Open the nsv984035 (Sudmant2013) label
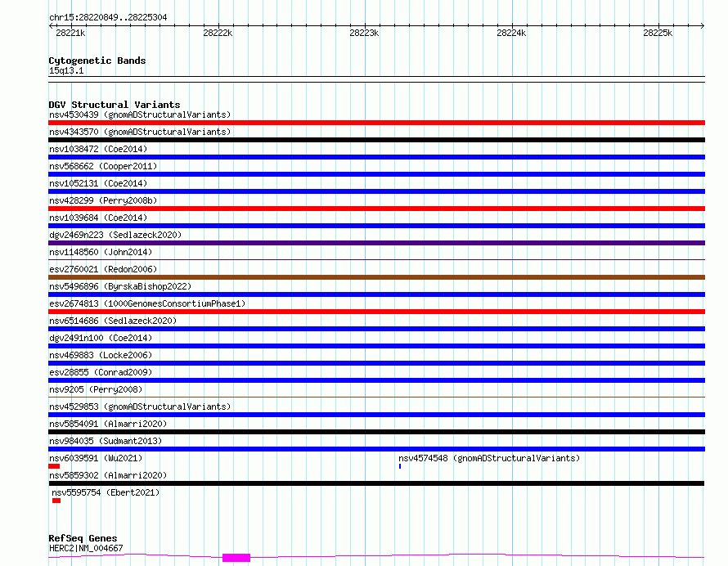 (x=106, y=441)
